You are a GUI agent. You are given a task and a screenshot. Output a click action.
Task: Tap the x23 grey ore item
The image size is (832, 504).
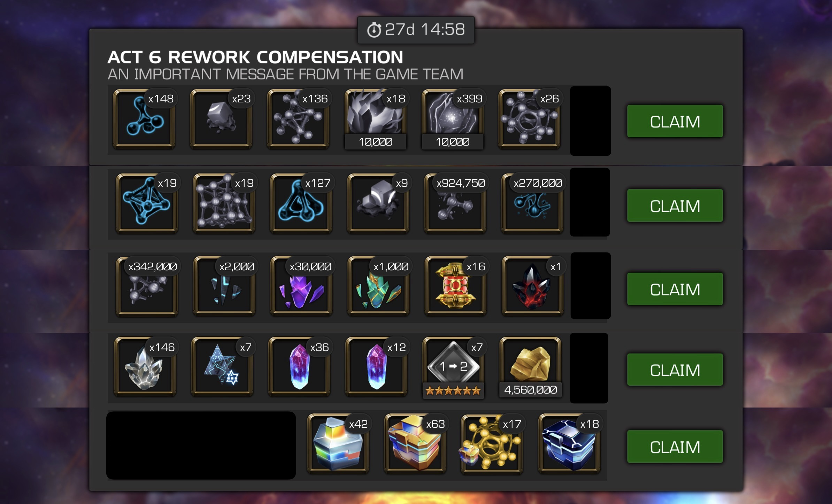(221, 119)
